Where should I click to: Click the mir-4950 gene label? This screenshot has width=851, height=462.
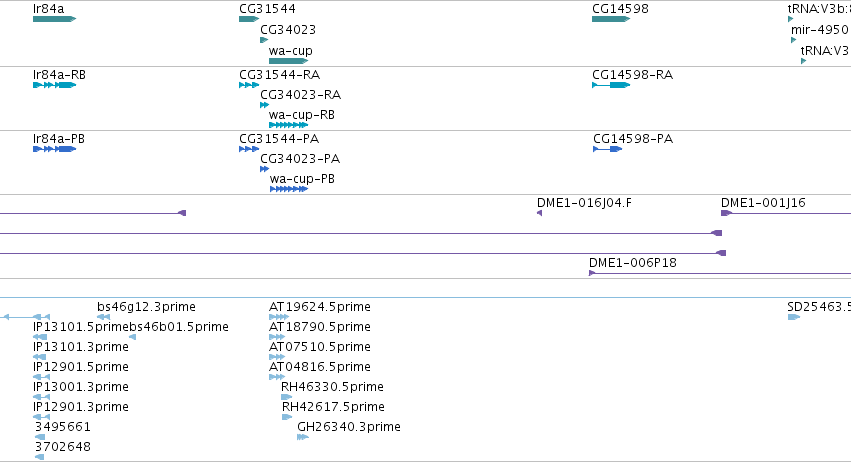pyautogui.click(x=820, y=29)
